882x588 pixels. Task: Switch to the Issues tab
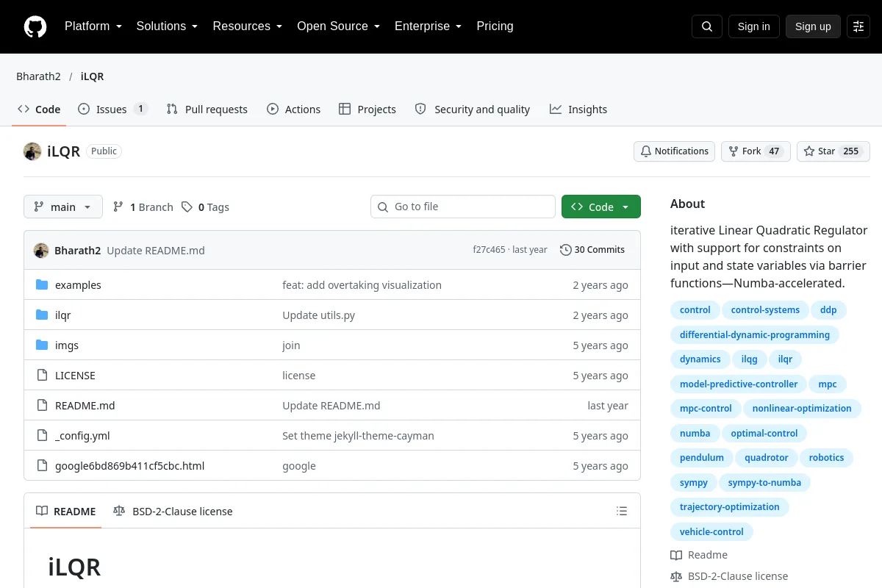[x=113, y=110]
